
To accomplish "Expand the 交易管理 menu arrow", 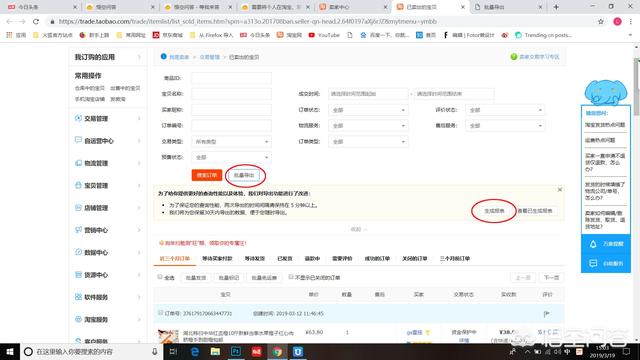I will coord(139,118).
